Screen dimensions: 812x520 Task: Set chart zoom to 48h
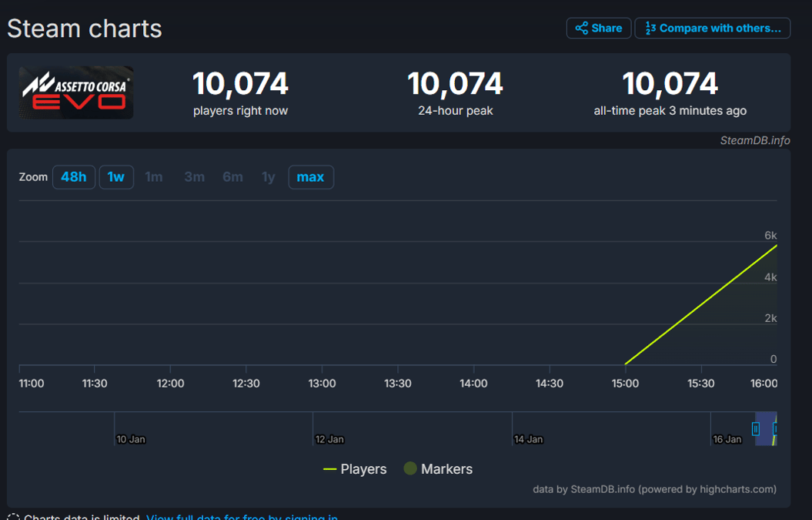point(74,176)
